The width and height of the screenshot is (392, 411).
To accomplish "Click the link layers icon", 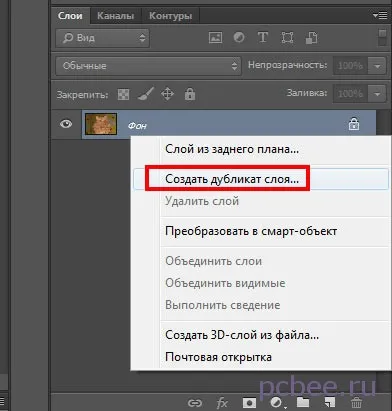I will 195,403.
